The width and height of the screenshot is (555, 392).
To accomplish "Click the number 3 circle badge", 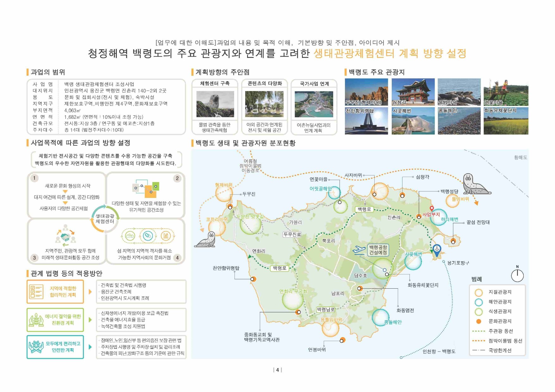I will tap(34, 258).
